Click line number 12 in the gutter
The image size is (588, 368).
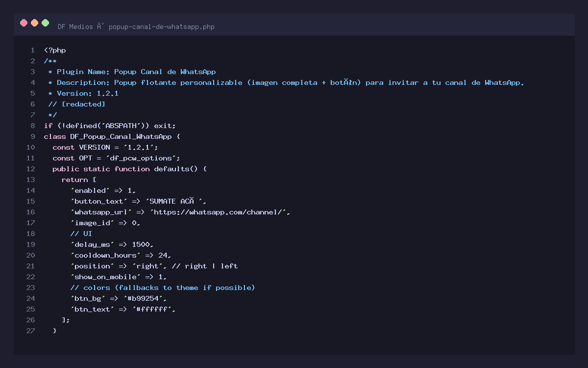click(x=30, y=169)
